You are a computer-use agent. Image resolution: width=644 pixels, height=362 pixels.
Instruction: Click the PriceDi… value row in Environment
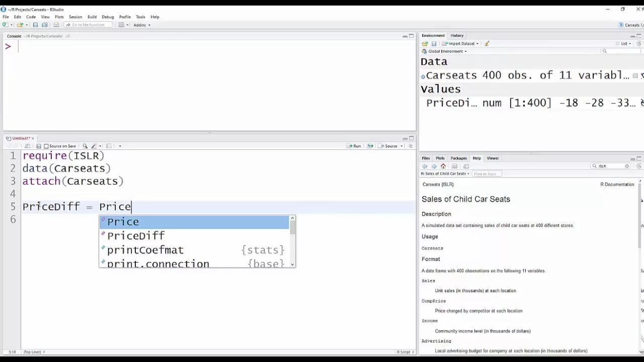pyautogui.click(x=532, y=103)
